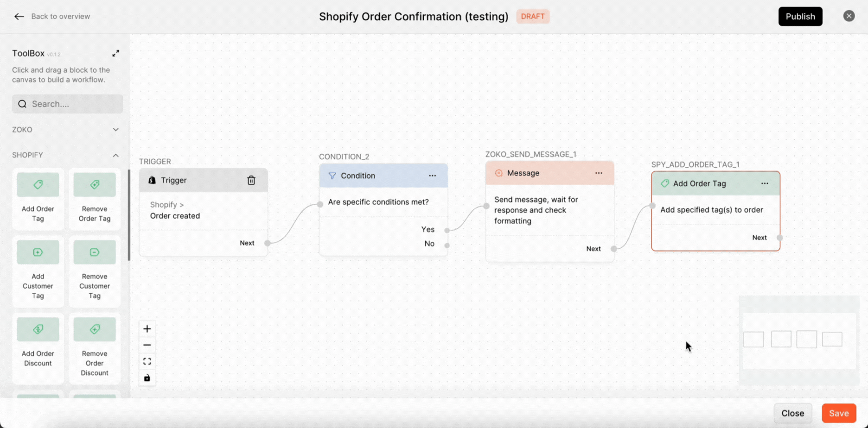Select the Trigger node header
This screenshot has height=428, width=868.
coord(203,180)
